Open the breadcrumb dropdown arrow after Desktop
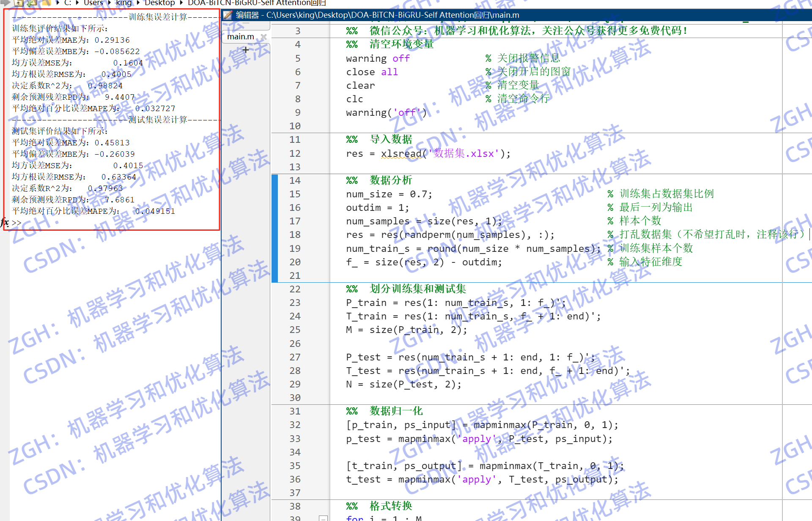 [x=182, y=3]
